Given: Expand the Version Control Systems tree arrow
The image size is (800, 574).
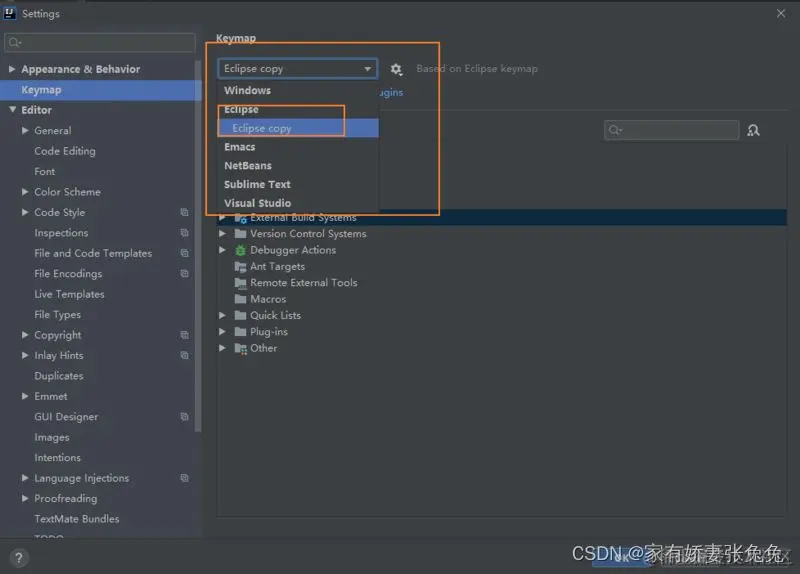Looking at the screenshot, I should coord(222,234).
